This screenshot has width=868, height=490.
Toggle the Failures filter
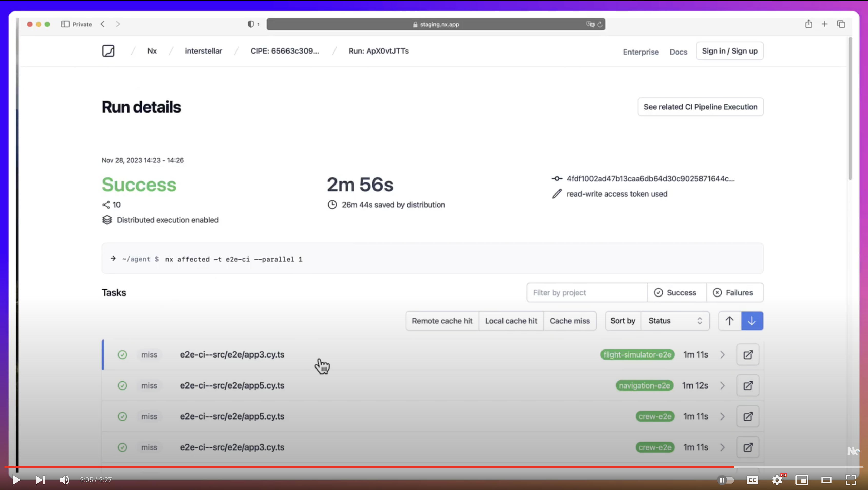735,293
